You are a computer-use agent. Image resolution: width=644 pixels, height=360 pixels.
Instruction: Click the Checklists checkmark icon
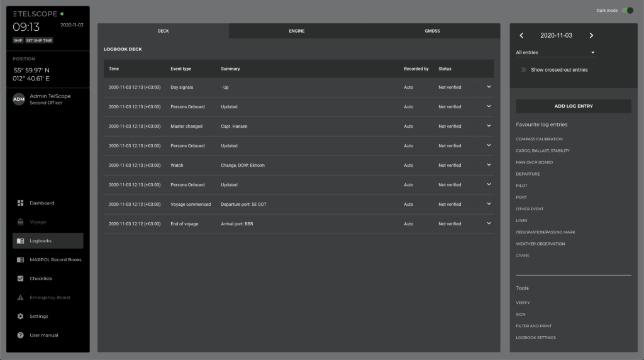[20, 278]
